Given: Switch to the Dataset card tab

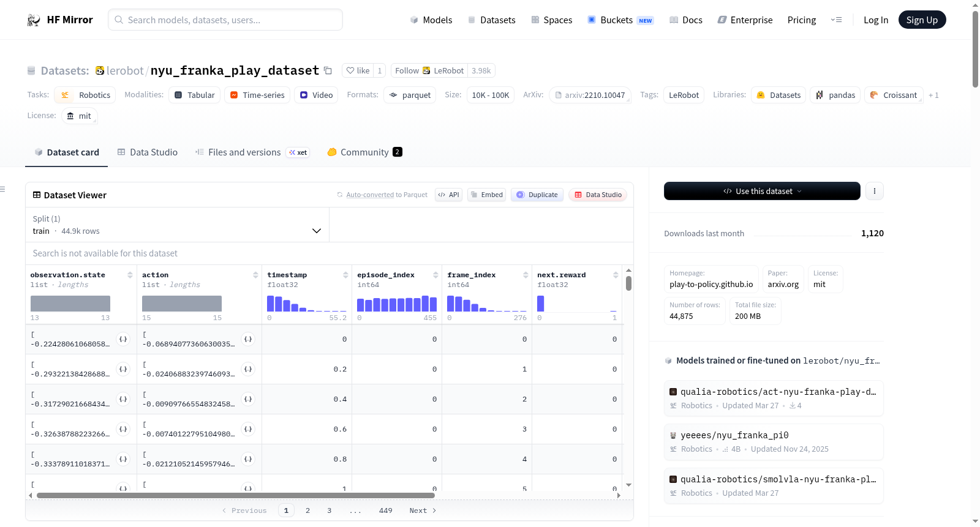Looking at the screenshot, I should coord(66,152).
